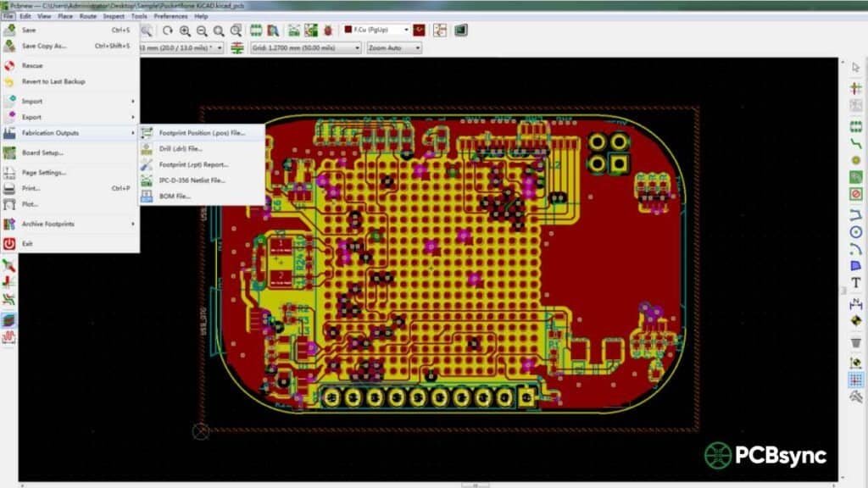Select the Add Keepout Area tool
This screenshot has width=868, height=488.
[x=856, y=193]
